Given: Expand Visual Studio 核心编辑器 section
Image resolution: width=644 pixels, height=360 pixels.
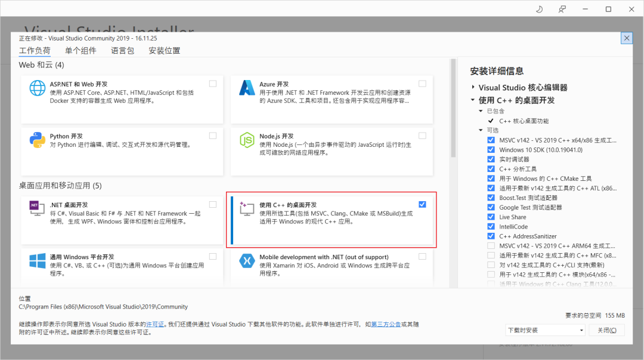Looking at the screenshot, I should coord(473,87).
